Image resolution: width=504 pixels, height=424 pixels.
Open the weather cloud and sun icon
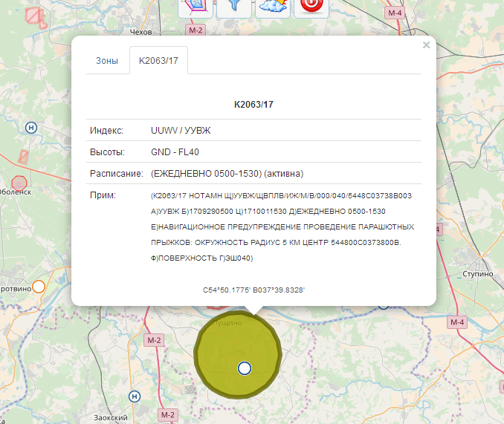[272, 6]
